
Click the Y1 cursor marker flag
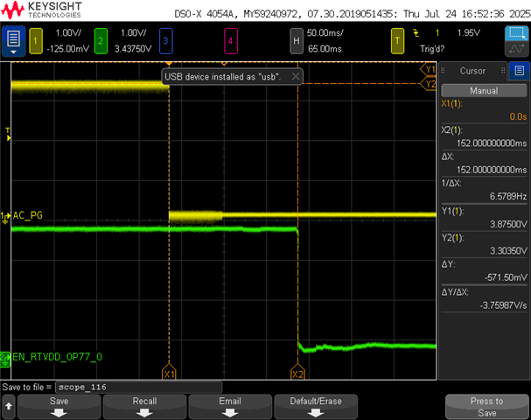(428, 69)
